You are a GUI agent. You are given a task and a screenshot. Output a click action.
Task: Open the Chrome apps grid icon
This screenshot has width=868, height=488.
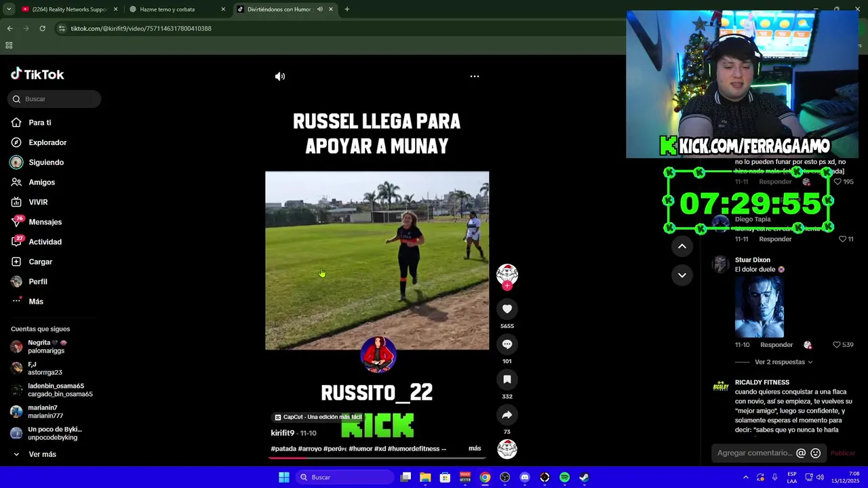9,45
